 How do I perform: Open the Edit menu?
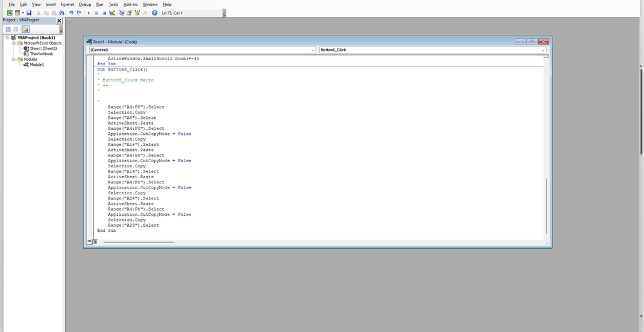(23, 5)
